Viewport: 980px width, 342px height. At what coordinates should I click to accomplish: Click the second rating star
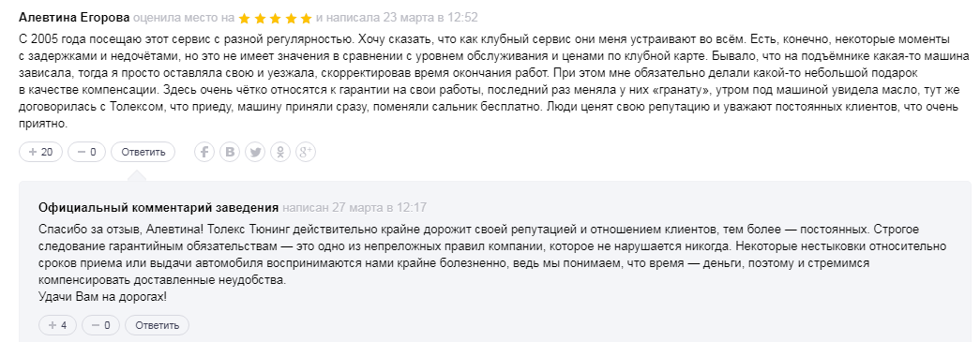pyautogui.click(x=260, y=18)
